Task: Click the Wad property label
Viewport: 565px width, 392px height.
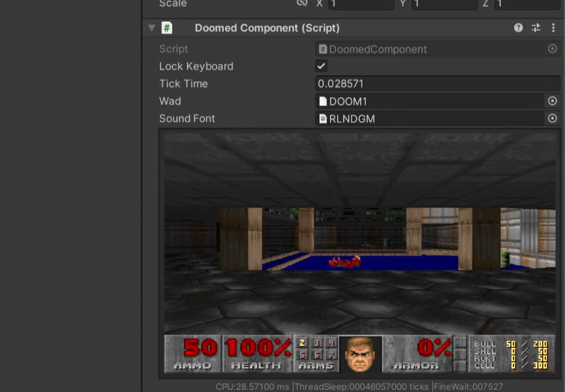Action: (x=170, y=101)
